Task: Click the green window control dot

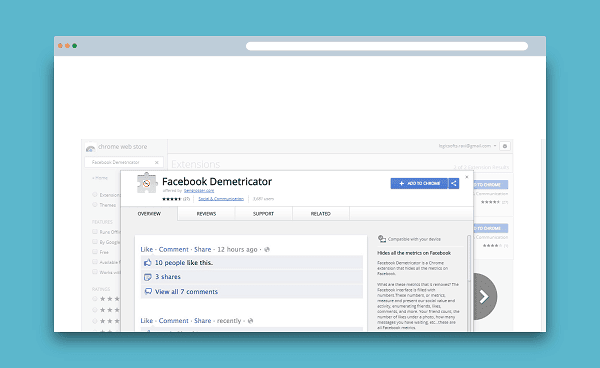Action: (75, 46)
